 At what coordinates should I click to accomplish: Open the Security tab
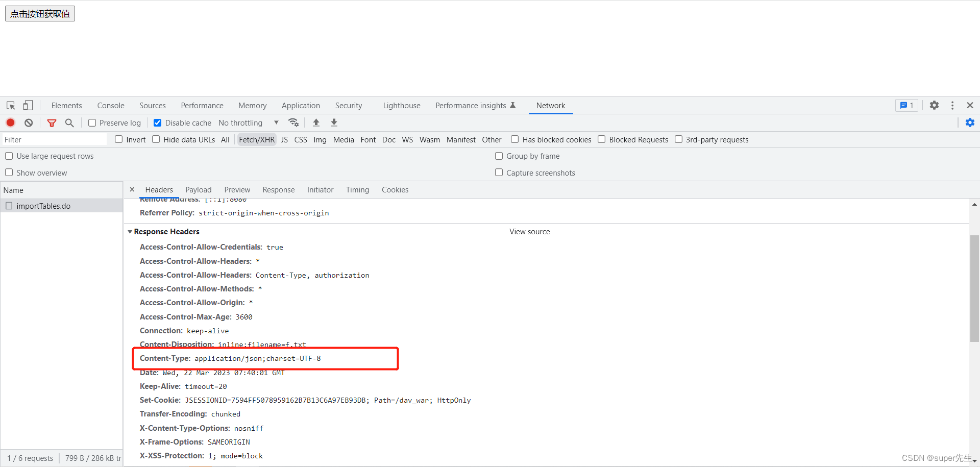pyautogui.click(x=349, y=105)
